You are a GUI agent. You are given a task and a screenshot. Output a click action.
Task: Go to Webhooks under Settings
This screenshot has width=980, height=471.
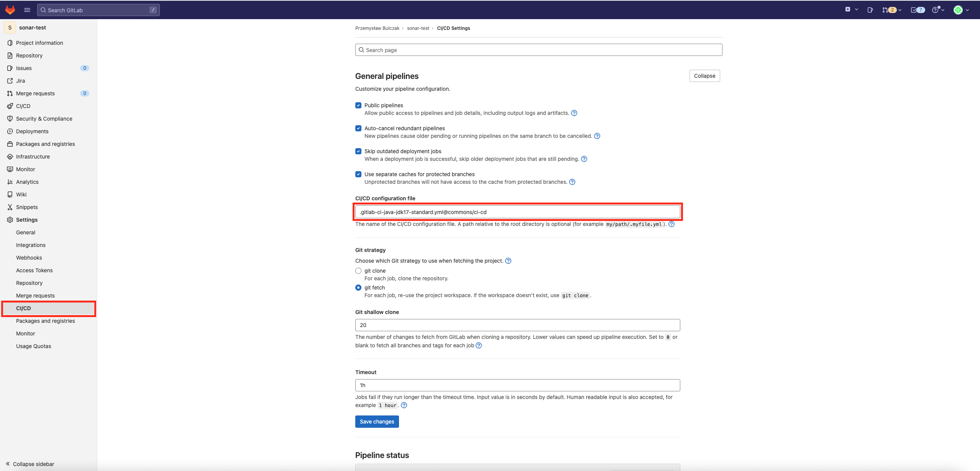point(29,258)
